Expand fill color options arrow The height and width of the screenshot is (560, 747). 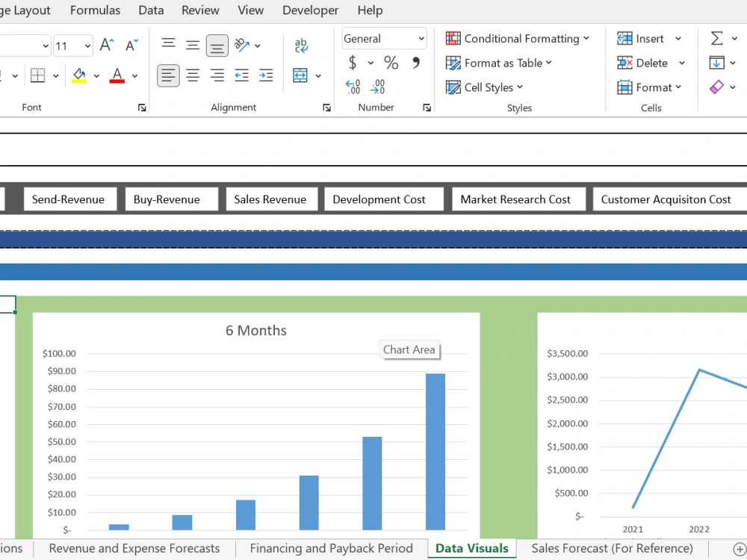coord(96,75)
